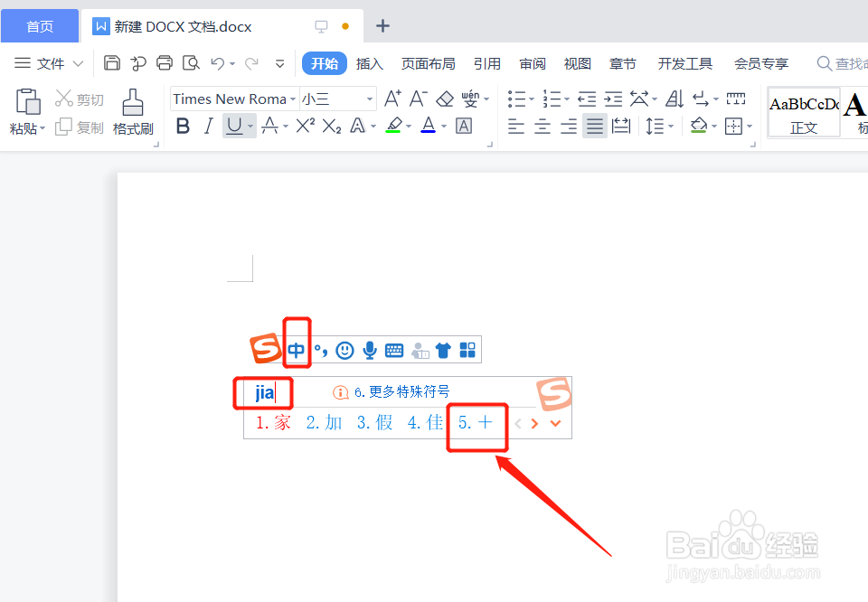This screenshot has height=602, width=868.
Task: Open the 开发工具 ribbon tab
Action: coord(684,63)
